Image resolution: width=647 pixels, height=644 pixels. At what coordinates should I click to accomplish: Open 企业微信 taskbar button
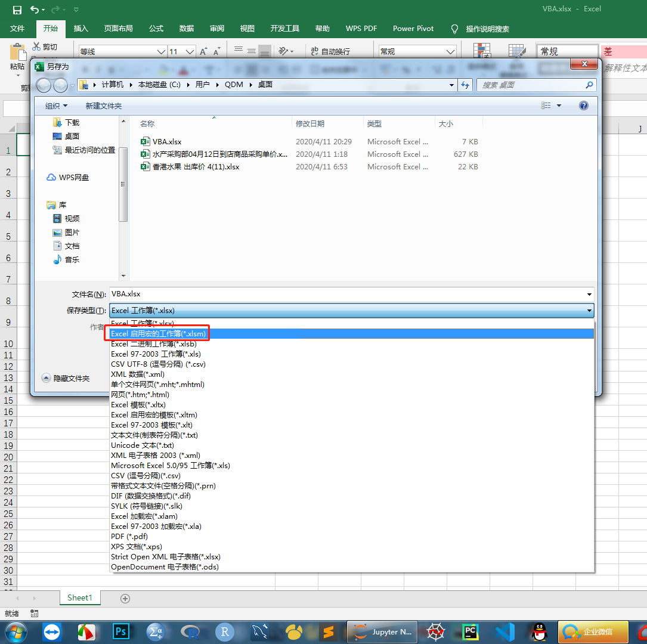point(593,632)
